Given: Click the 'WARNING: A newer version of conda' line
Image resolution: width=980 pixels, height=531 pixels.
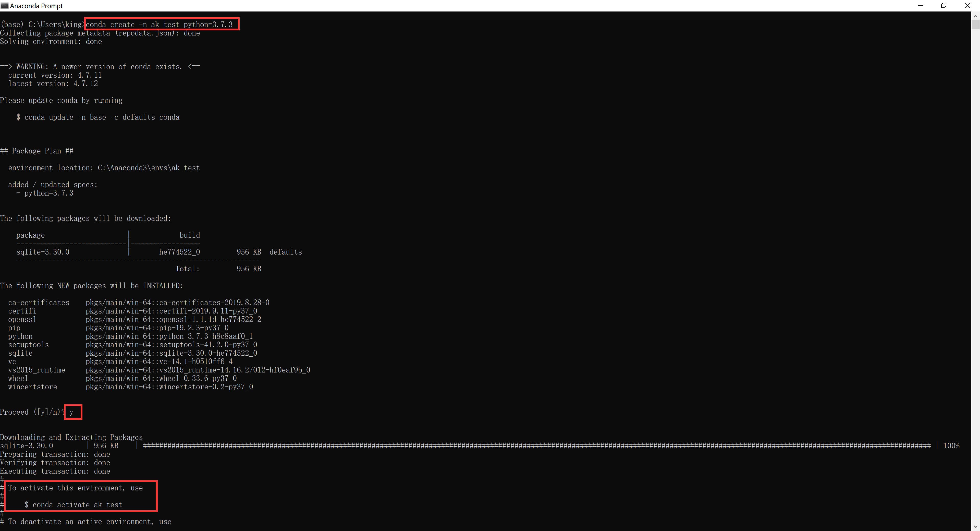Looking at the screenshot, I should 100,67.
